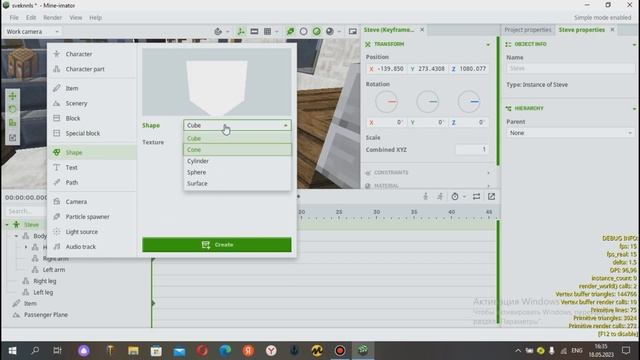Toggle the secondary view window icon
The height and width of the screenshot is (360, 640).
pos(353,31)
